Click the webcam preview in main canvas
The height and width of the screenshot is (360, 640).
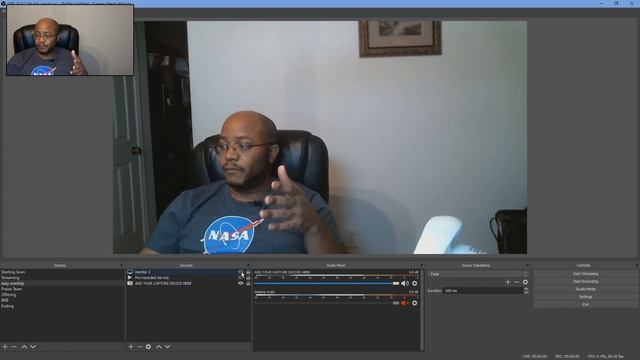(x=320, y=138)
